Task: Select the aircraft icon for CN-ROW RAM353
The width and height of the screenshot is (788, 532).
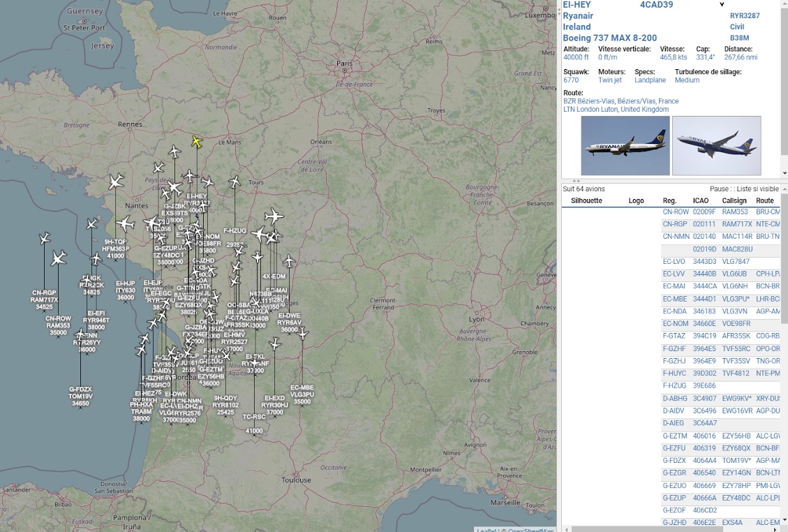Action: [x=59, y=258]
